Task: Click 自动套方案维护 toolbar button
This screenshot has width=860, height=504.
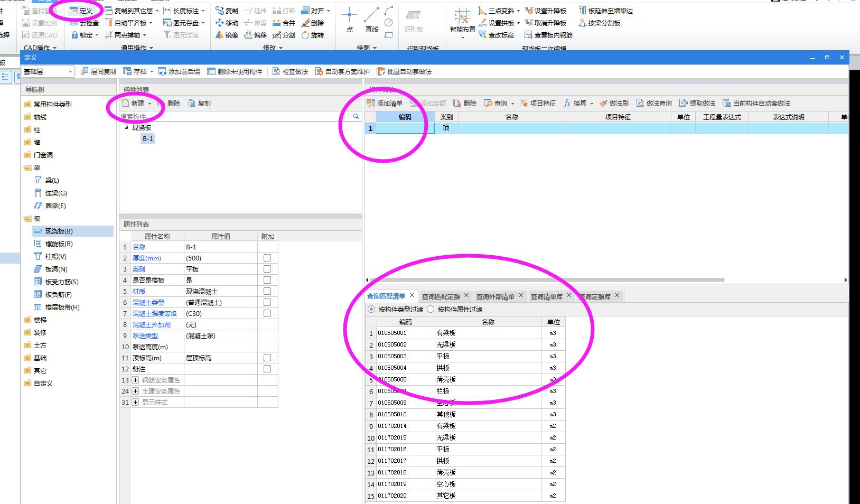Action: coord(342,71)
